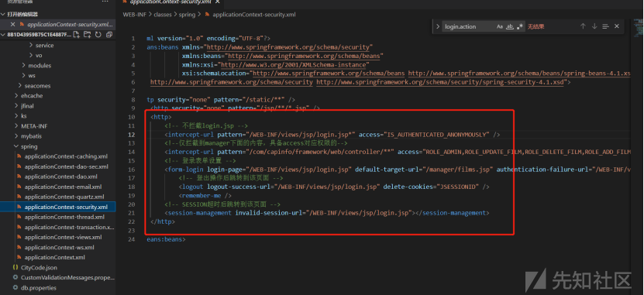
Task: Go to the next find match
Action: (594, 26)
